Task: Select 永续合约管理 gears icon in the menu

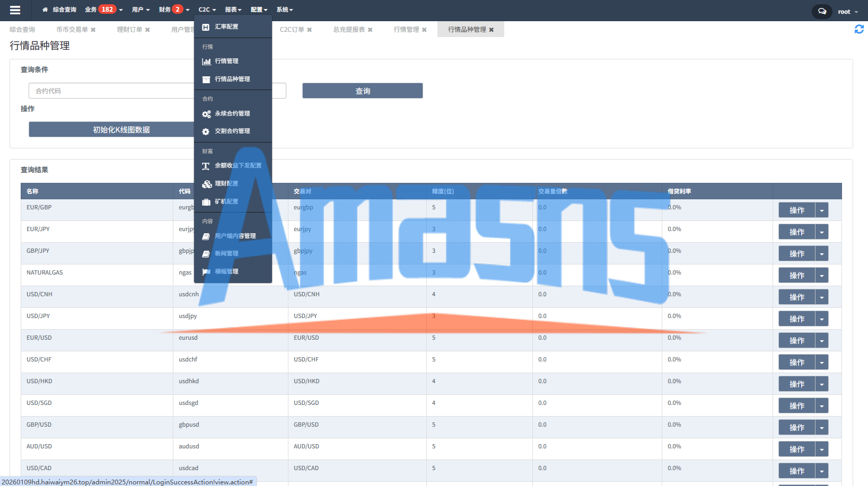Action: pos(206,114)
